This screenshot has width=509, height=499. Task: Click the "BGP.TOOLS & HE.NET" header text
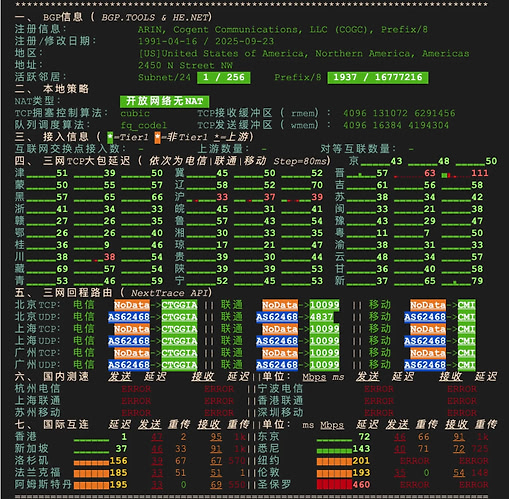[156, 17]
